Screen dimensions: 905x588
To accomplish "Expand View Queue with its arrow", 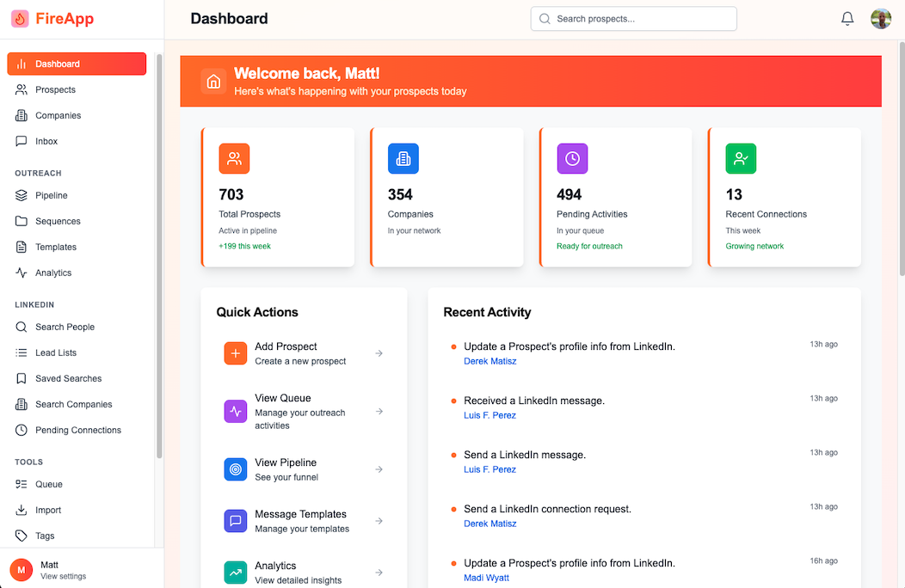I will pyautogui.click(x=379, y=412).
